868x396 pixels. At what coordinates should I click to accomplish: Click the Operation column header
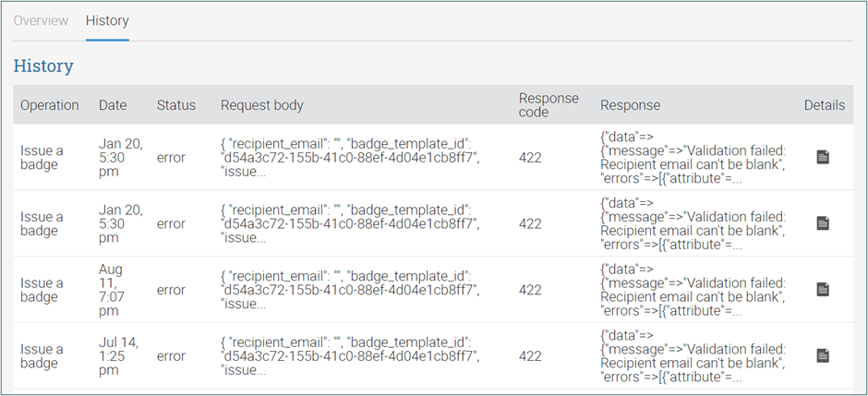pyautogui.click(x=50, y=105)
